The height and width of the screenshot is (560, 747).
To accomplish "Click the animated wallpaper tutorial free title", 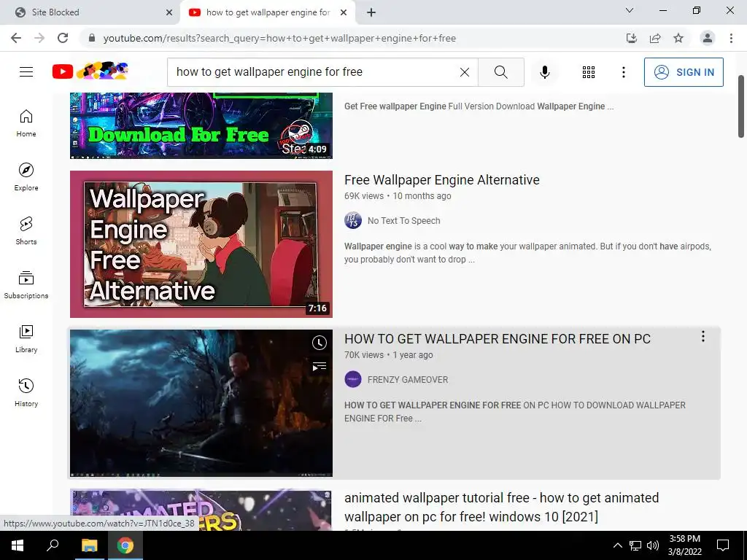I will pos(501,507).
